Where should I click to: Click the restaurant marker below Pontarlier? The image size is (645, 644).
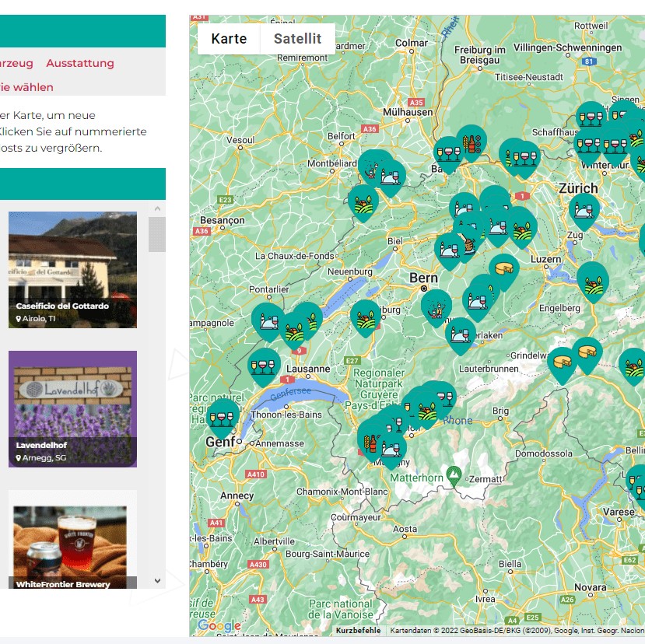click(268, 321)
